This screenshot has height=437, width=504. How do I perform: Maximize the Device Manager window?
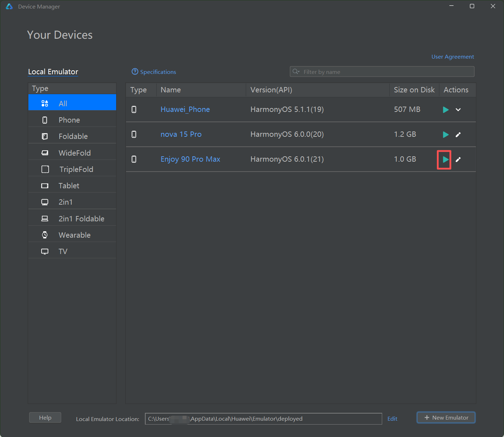click(x=472, y=6)
